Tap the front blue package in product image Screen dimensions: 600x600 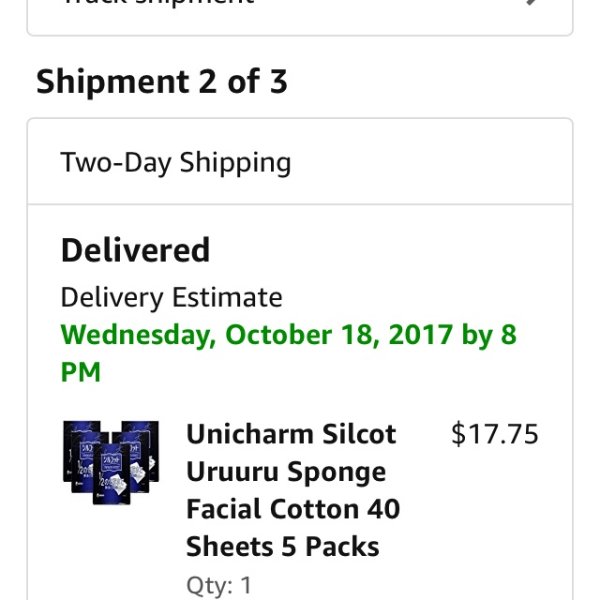point(111,474)
